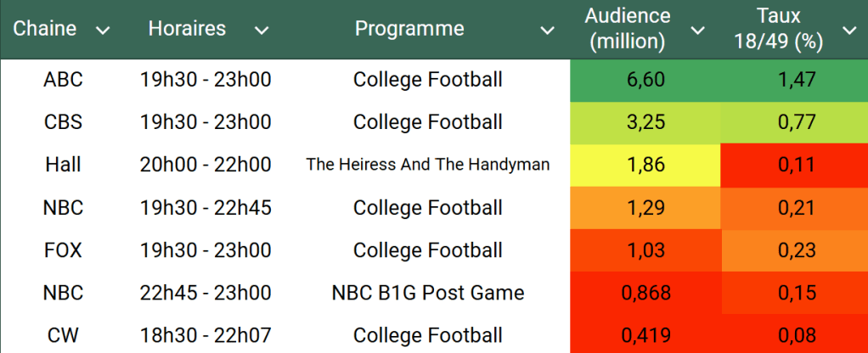Click the yellow 1,86 audience cell
Viewport: 868px width, 353px height.
coord(645,165)
